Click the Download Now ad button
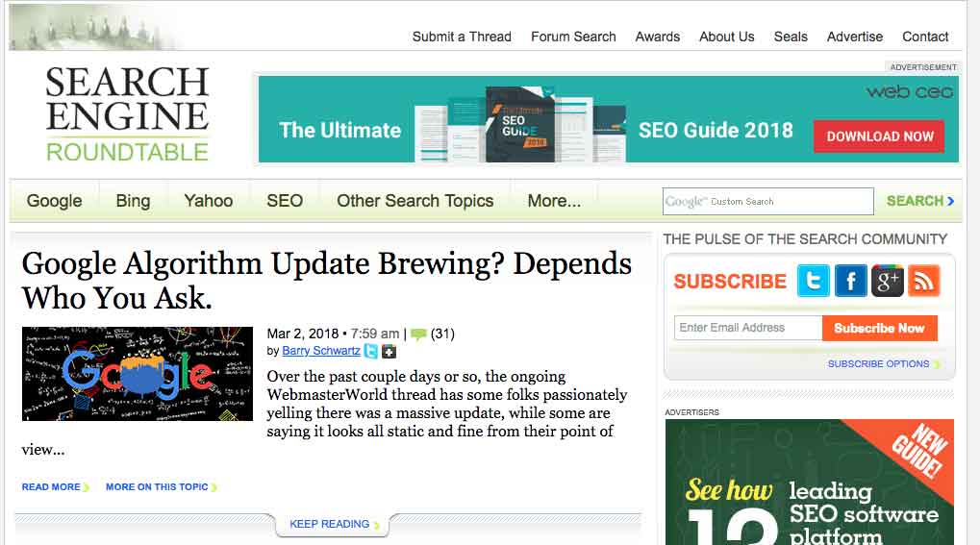This screenshot has height=545, width=980. tap(879, 136)
